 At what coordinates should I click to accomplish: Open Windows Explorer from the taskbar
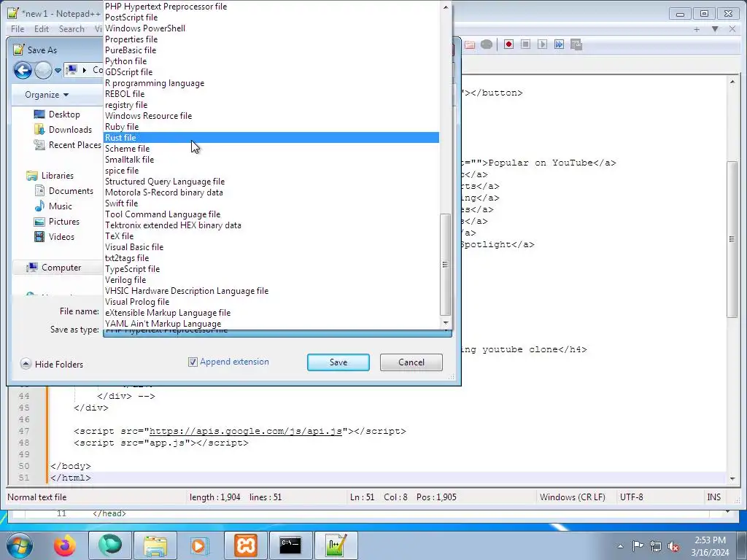(x=155, y=545)
